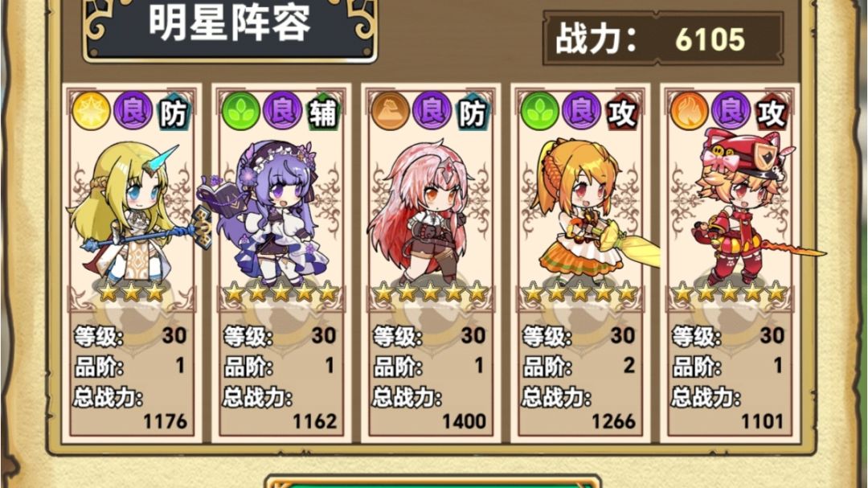
Task: Click the 战力 6105 total power display
Action: click(663, 39)
